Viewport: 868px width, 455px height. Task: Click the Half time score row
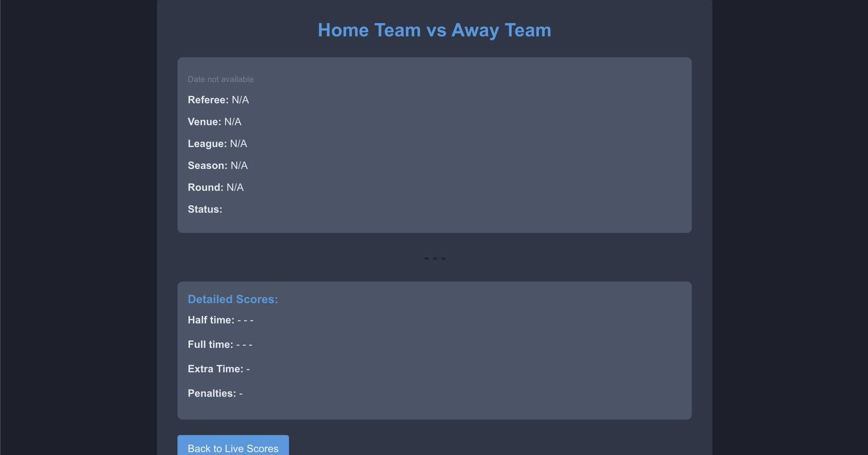[x=220, y=320]
